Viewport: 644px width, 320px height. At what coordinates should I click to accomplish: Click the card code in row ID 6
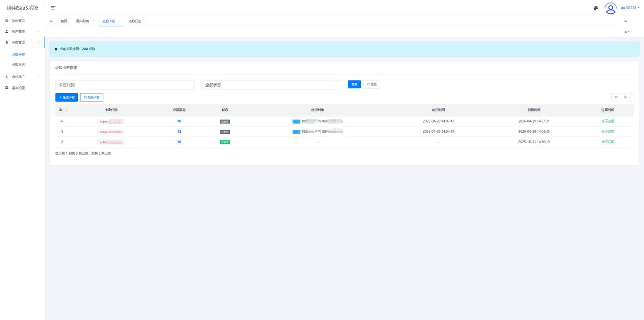(x=111, y=121)
